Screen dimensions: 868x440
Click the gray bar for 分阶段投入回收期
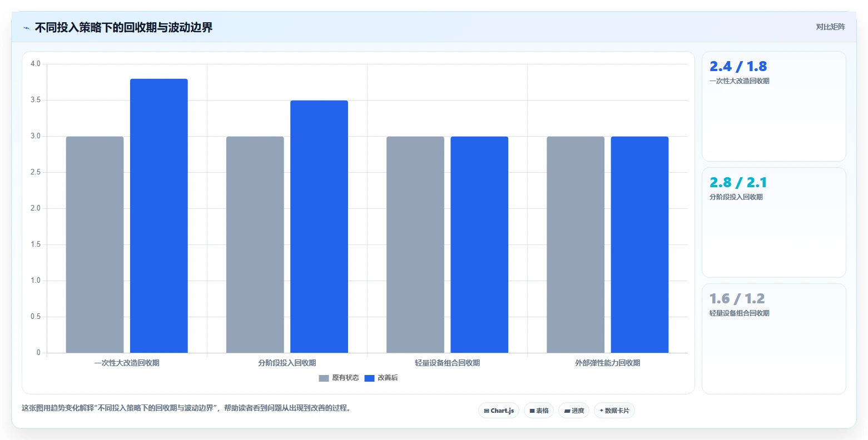click(255, 244)
